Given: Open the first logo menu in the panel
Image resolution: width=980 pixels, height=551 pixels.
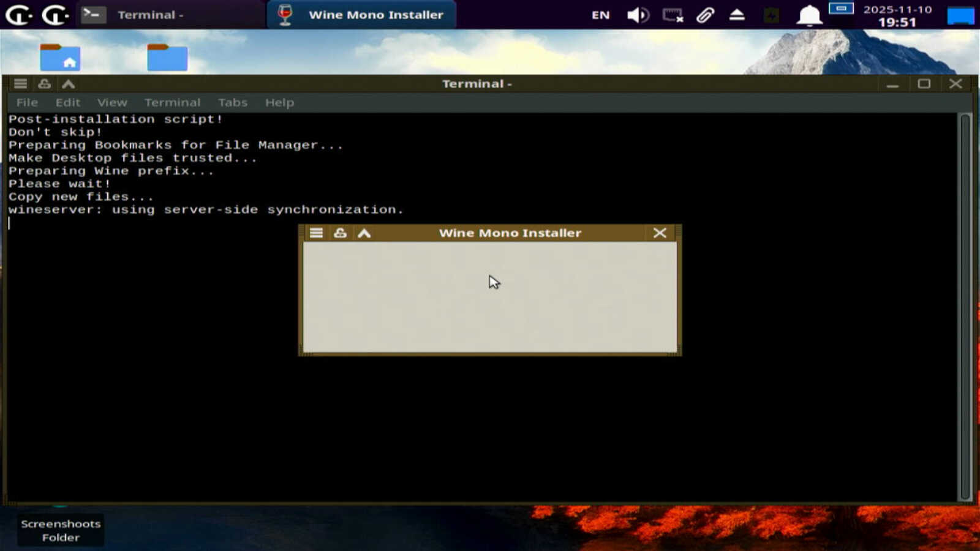Looking at the screenshot, I should (18, 15).
